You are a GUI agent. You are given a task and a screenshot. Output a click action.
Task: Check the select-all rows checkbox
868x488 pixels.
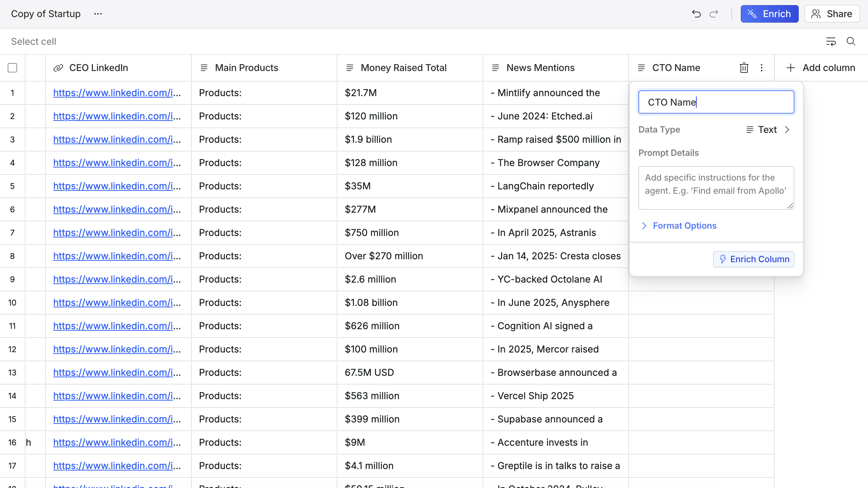point(12,68)
